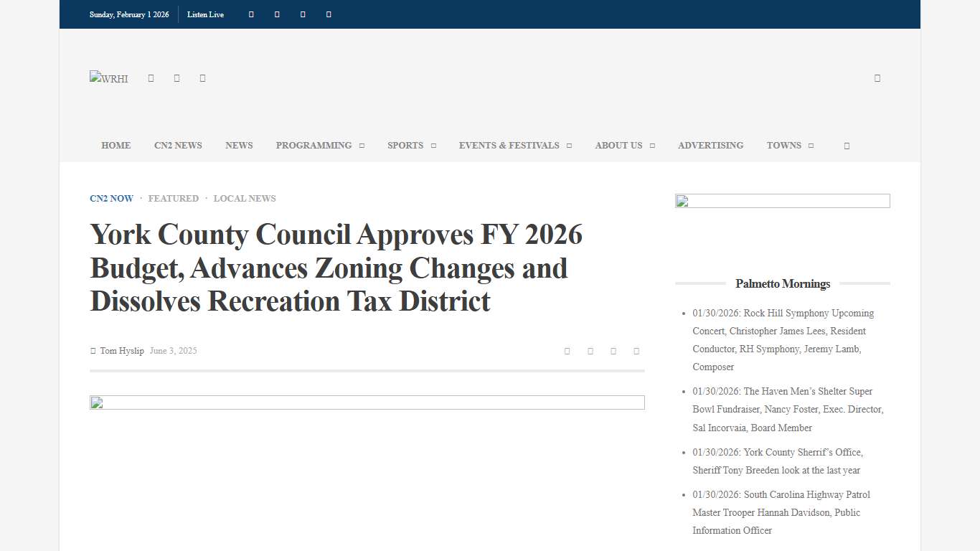Open the rightmost social icon in the top bar
Screen dimensions: 980x551
click(x=328, y=14)
